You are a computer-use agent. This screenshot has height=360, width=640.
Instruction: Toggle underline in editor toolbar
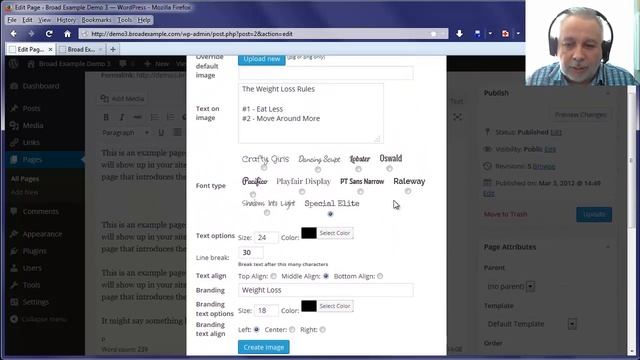(x=161, y=133)
